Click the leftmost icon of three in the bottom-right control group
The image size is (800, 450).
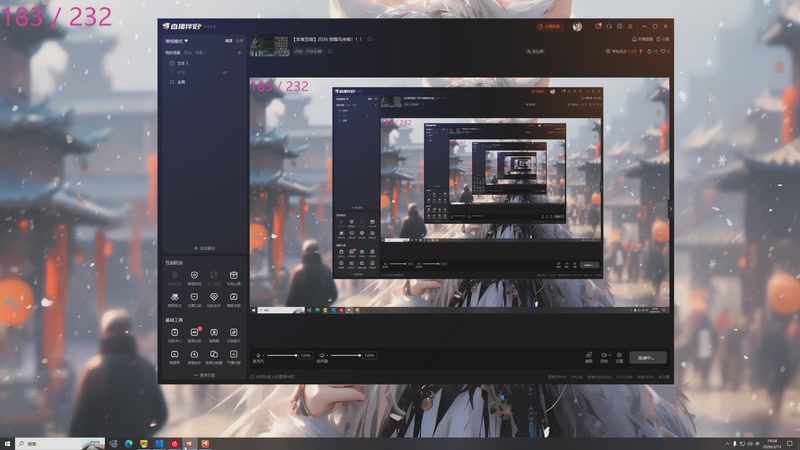[x=588, y=355]
